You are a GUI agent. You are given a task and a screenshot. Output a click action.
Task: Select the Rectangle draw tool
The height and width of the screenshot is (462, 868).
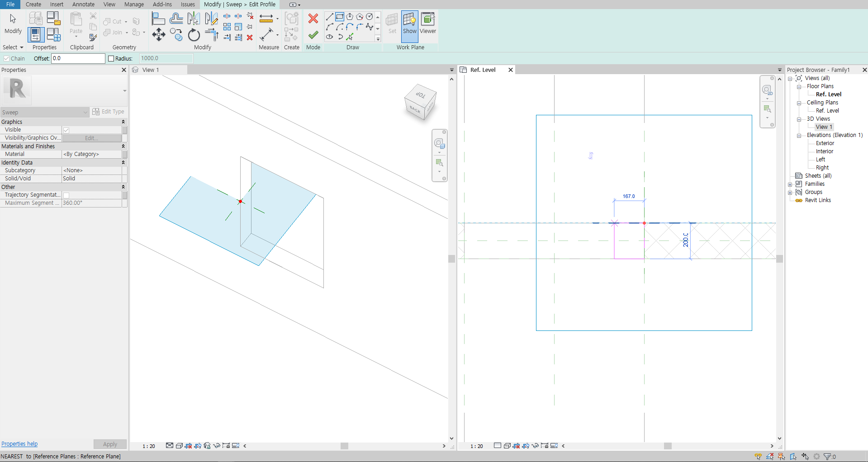coord(340,17)
